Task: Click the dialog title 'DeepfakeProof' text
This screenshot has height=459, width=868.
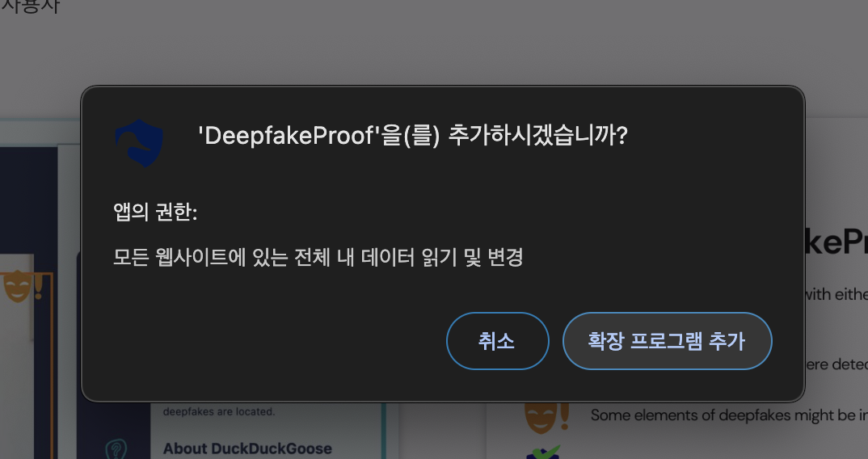Action: 290,135
